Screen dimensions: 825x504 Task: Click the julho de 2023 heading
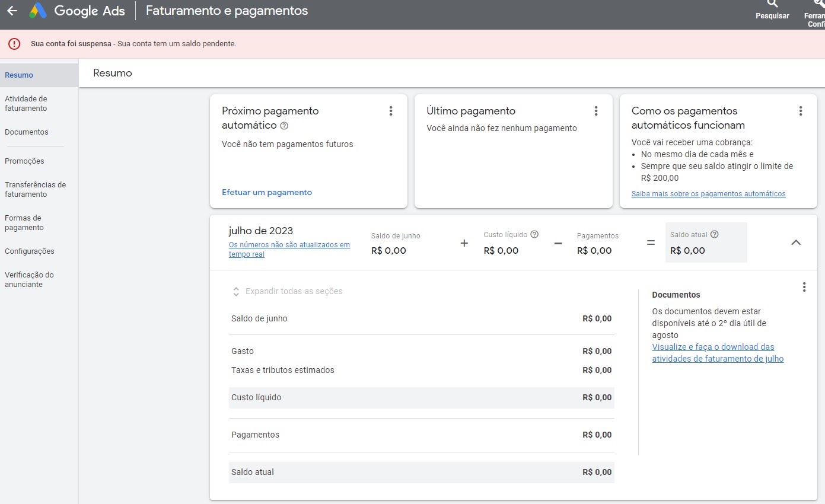tap(261, 231)
